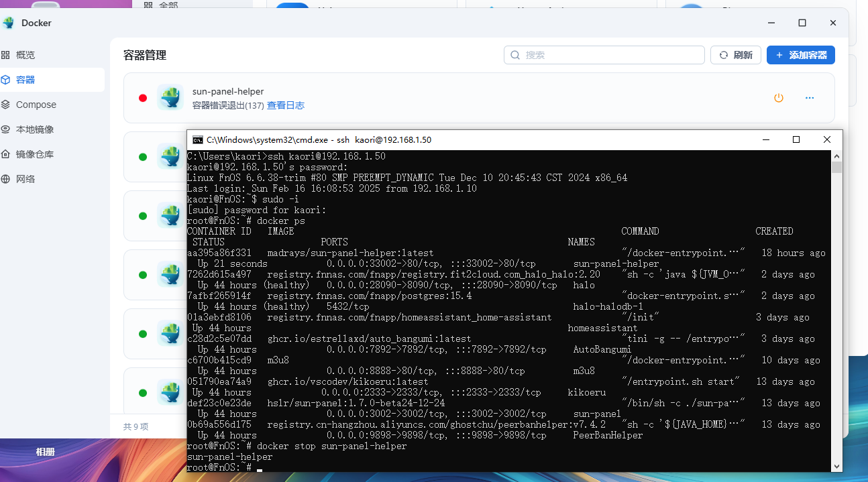This screenshot has width=868, height=482.
Task: Focus the 搜索 container search field
Action: point(604,55)
